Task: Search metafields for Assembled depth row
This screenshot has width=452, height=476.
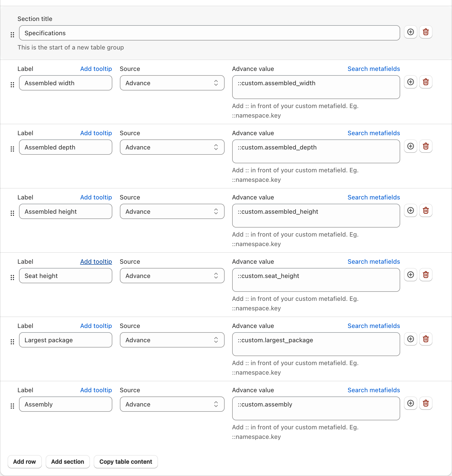Action: click(373, 133)
